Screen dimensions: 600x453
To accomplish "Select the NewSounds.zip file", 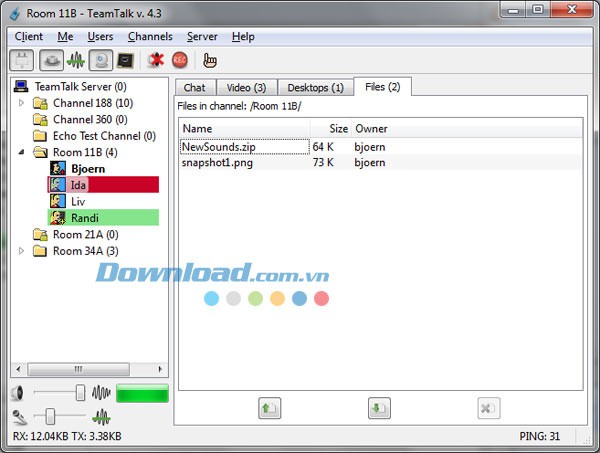I will (220, 147).
